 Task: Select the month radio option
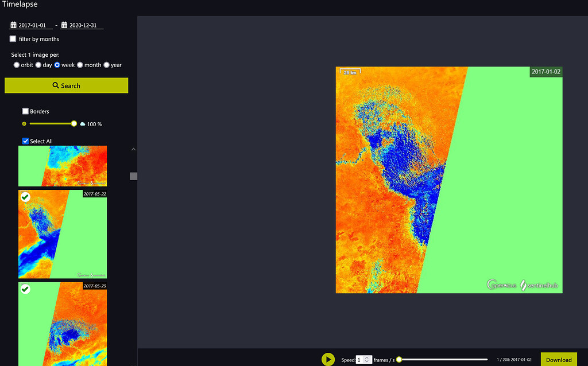(x=80, y=65)
